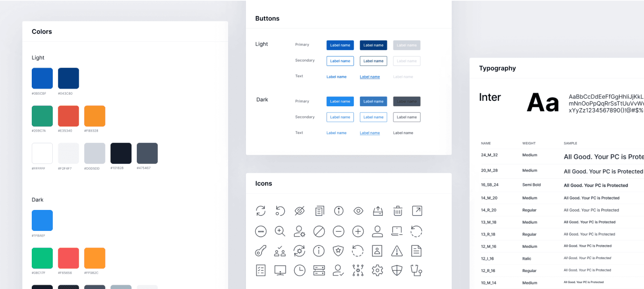Select the shield with star icon
The width and height of the screenshot is (644, 289).
pos(339,251)
